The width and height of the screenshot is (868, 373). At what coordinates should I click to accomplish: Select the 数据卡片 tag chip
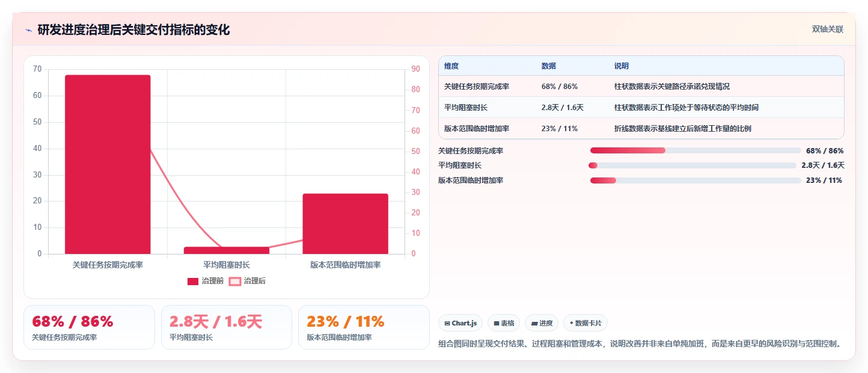coord(585,323)
